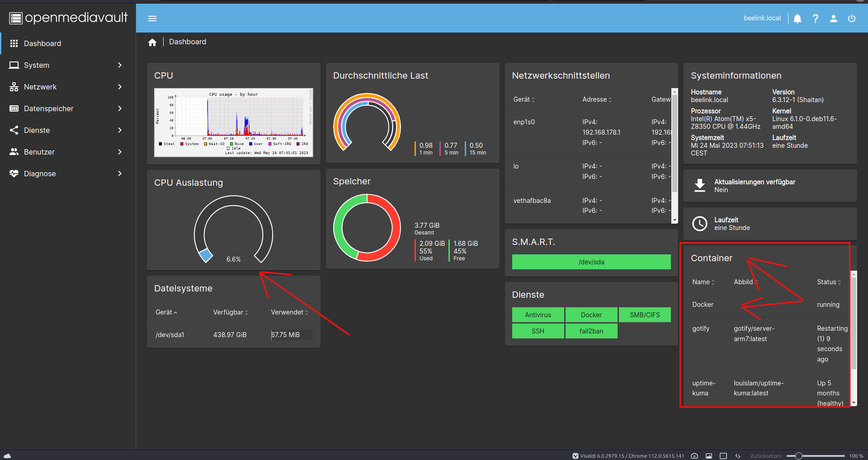Image resolution: width=868 pixels, height=460 pixels.
Task: Open the user account icon
Action: click(834, 19)
